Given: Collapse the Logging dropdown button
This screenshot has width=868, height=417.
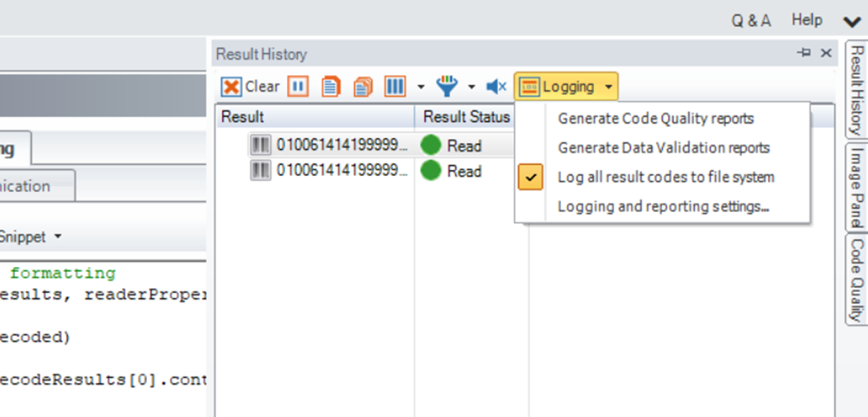Looking at the screenshot, I should coord(566,87).
